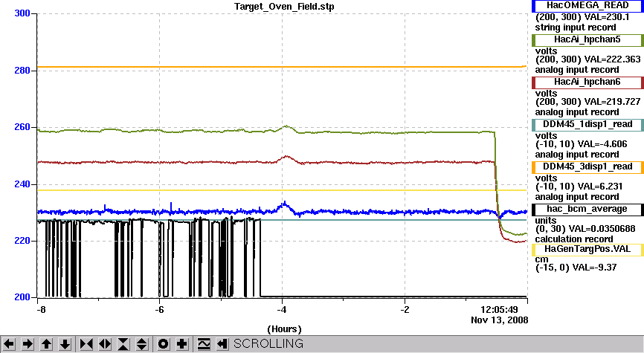Click the -6 hours x-axis tick label
Screen dimensions: 644x353
(x=159, y=309)
